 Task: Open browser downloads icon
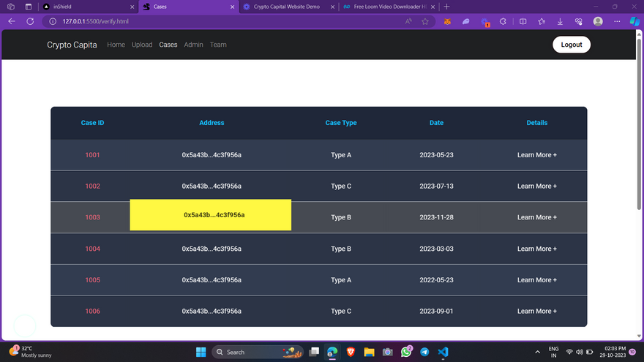pyautogui.click(x=560, y=21)
